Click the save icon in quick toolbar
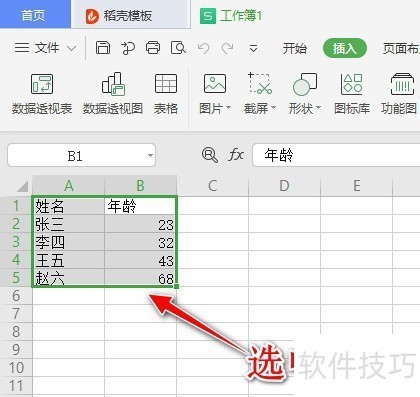 [x=103, y=48]
